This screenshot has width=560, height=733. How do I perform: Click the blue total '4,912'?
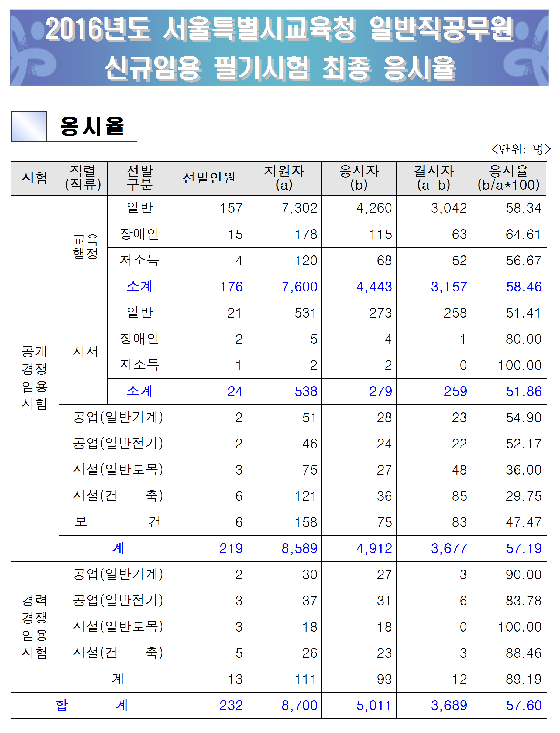(374, 548)
